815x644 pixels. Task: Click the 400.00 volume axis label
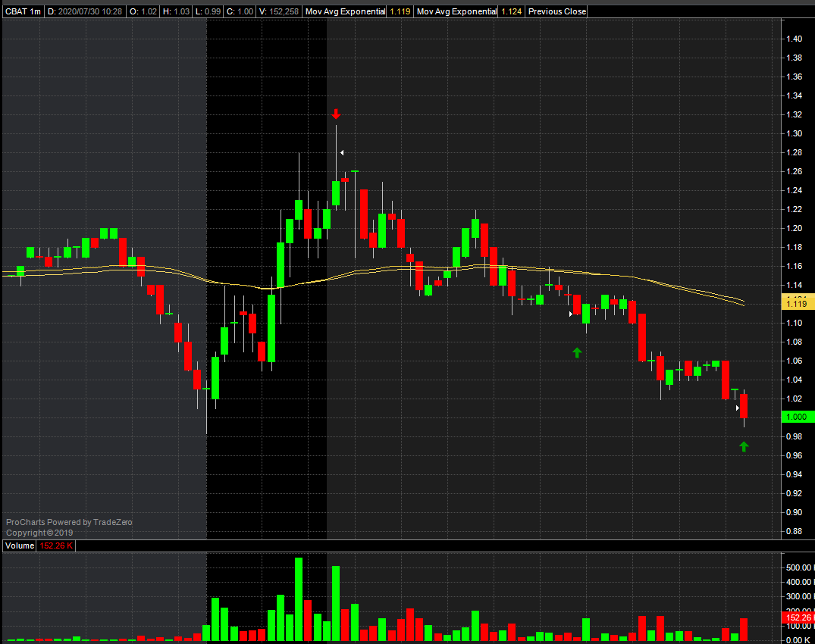(x=800, y=582)
